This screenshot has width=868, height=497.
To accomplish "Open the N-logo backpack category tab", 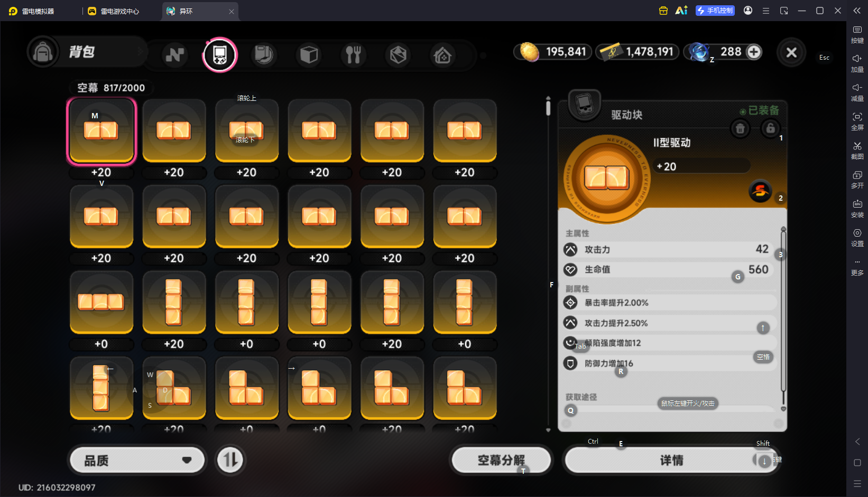I will [174, 54].
